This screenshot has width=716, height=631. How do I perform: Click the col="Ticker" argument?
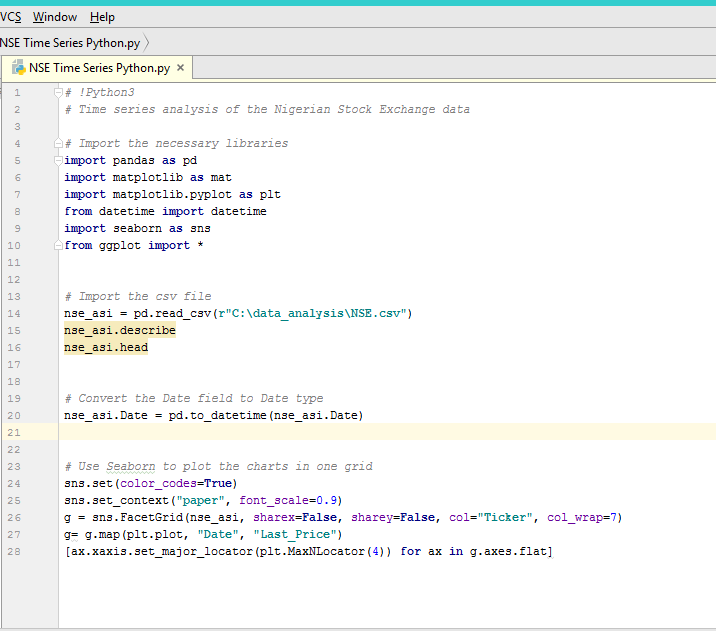[x=491, y=517]
